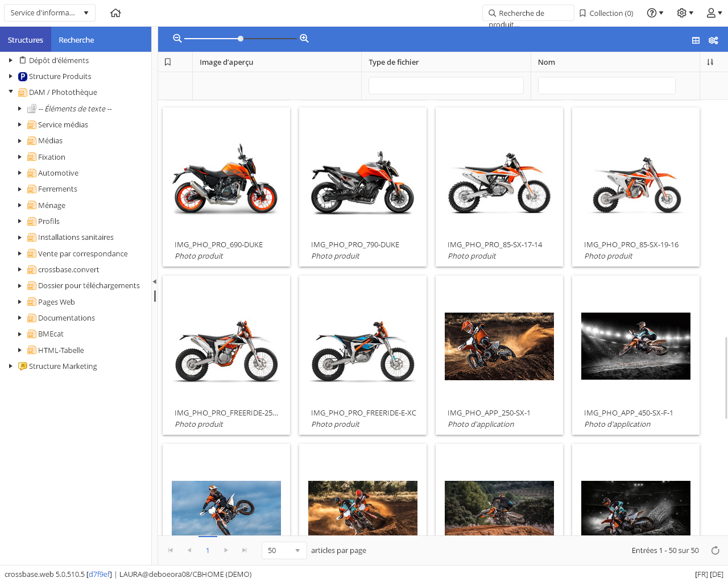Zoom in thumbnails with plus magnifier

[304, 39]
